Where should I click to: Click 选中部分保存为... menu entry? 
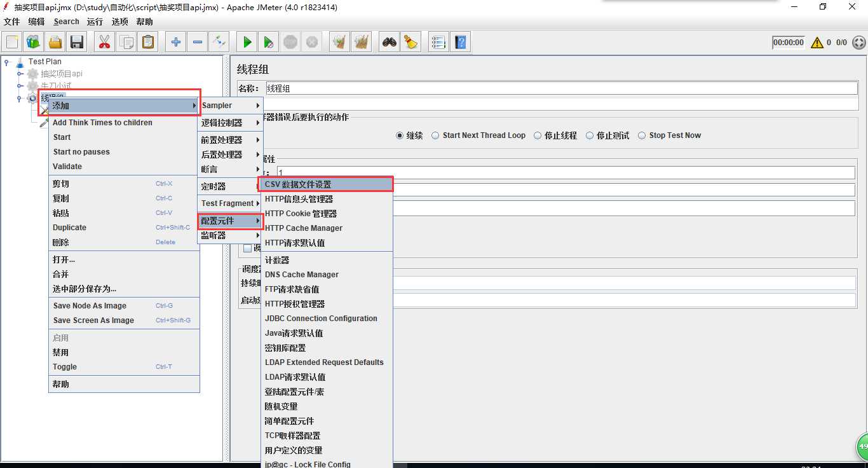(x=125, y=289)
